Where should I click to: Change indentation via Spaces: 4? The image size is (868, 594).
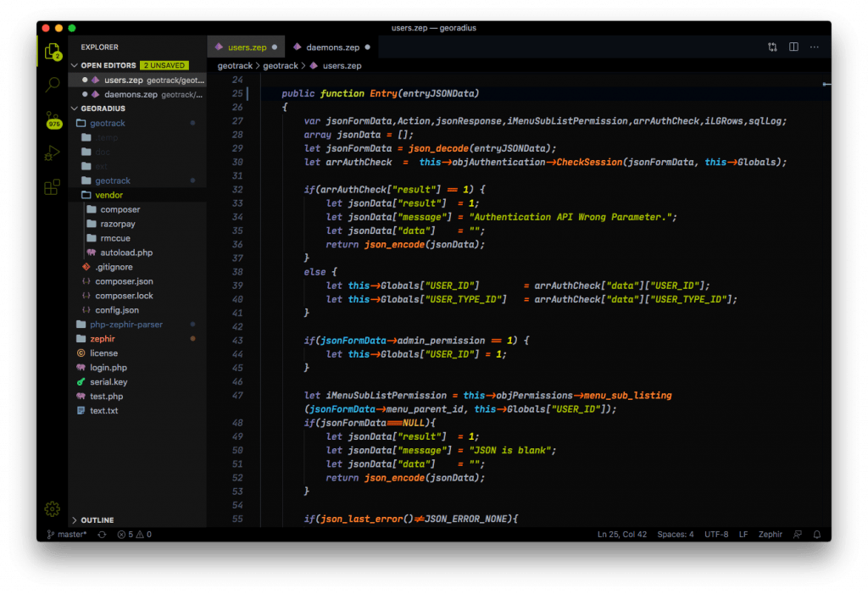(675, 534)
